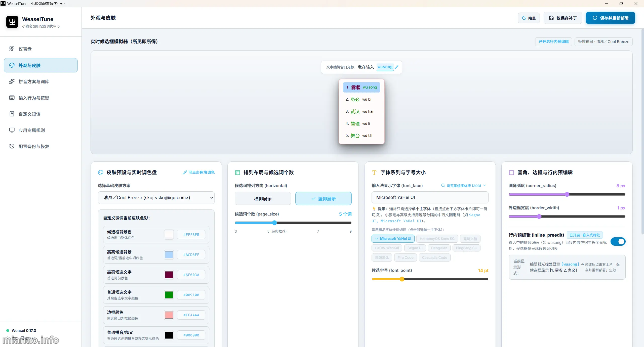This screenshot has height=347, width=644.
Task: Select the Segoe UI font chip
Action: coord(415,248)
